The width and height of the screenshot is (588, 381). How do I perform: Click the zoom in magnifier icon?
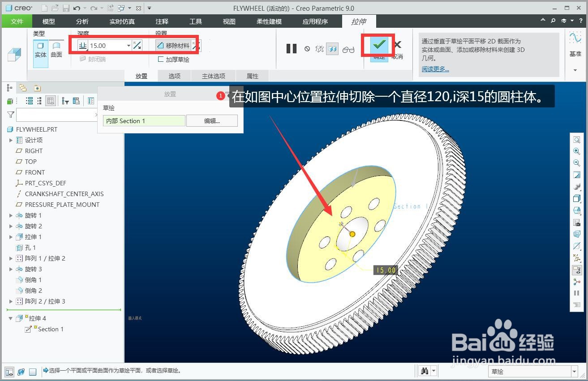coord(577,151)
